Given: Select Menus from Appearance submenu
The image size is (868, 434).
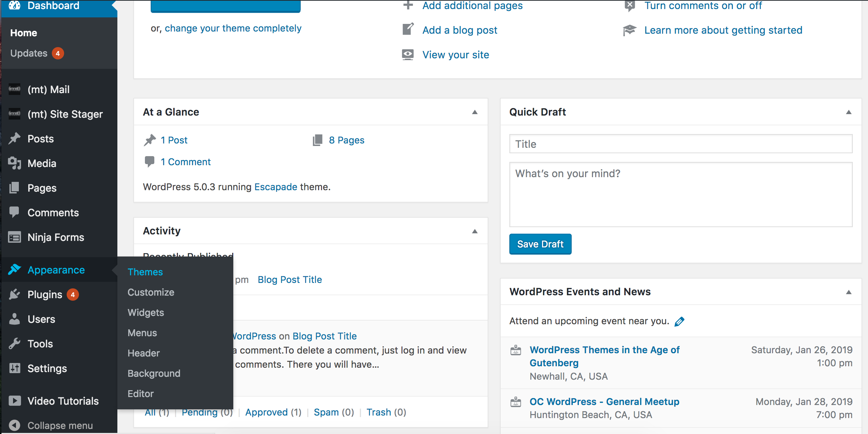Looking at the screenshot, I should coord(142,333).
